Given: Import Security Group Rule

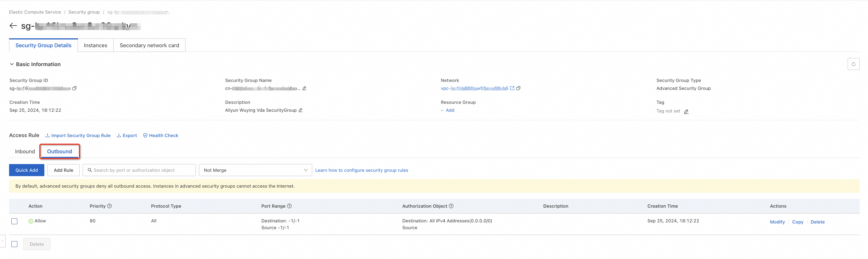Looking at the screenshot, I should click(x=78, y=135).
